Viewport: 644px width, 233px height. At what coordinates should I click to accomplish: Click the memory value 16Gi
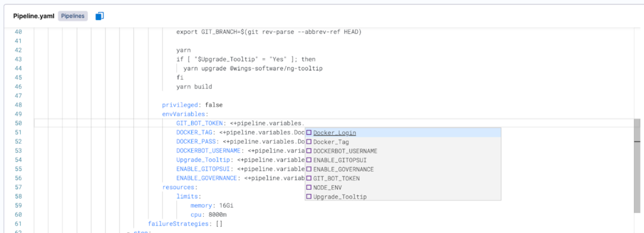tap(226, 205)
